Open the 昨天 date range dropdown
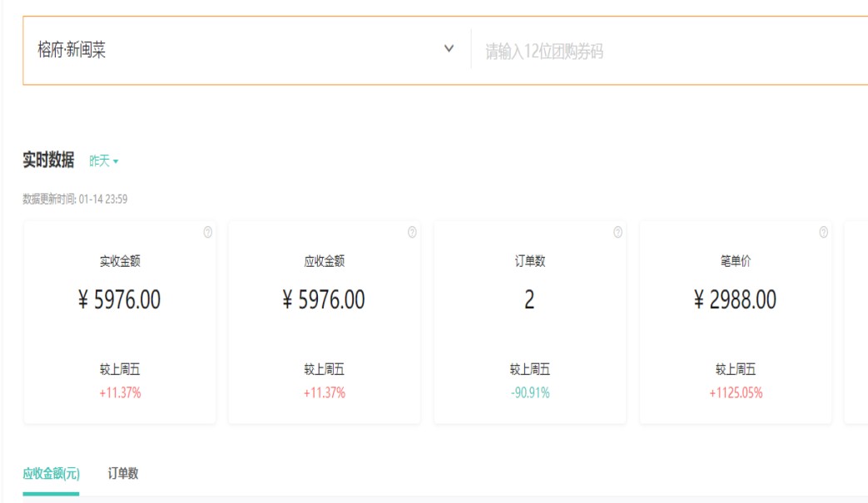868x503 pixels. tap(103, 161)
